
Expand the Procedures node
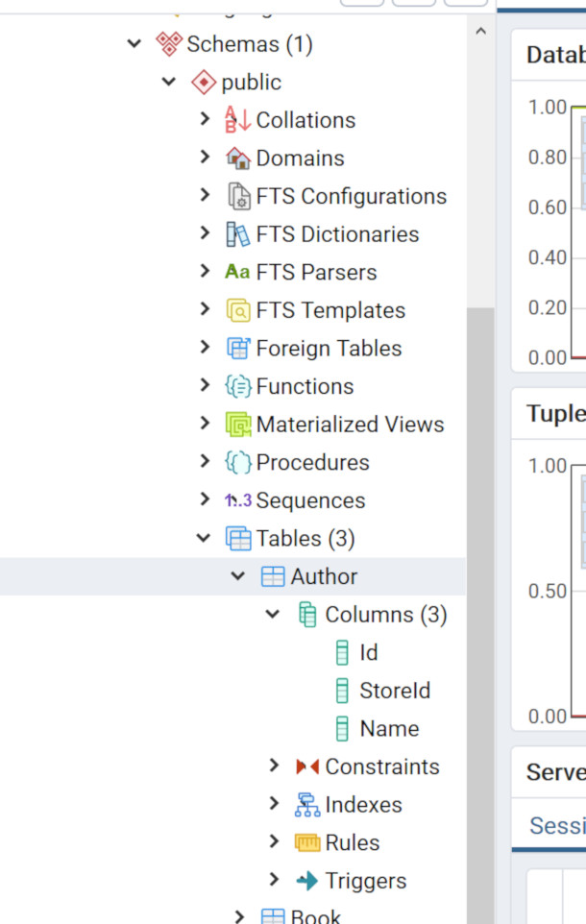204,462
